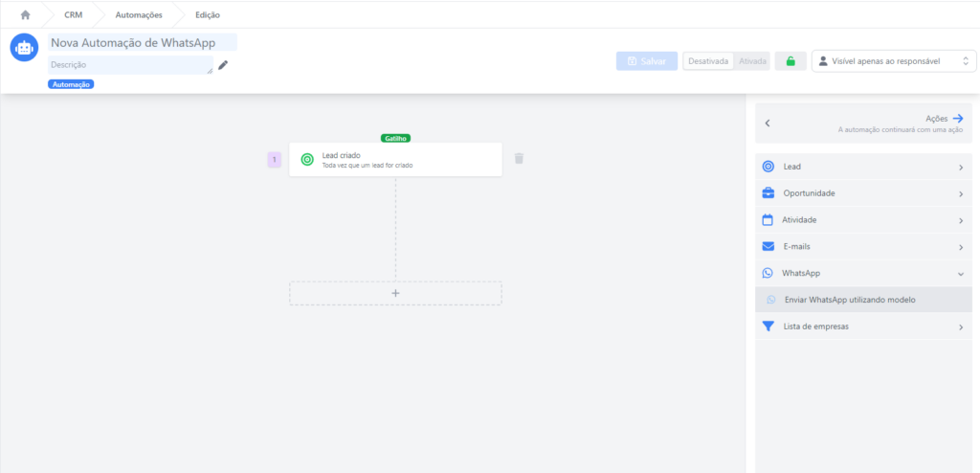Image resolution: width=980 pixels, height=473 pixels.
Task: Open CRM from the breadcrumb
Action: tap(73, 15)
